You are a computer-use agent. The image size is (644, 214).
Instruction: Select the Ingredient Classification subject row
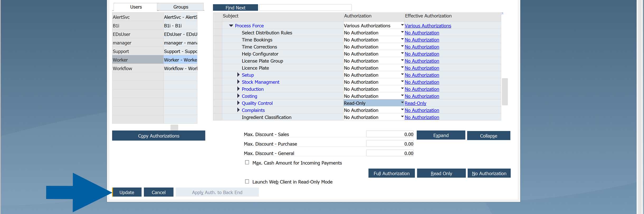266,117
